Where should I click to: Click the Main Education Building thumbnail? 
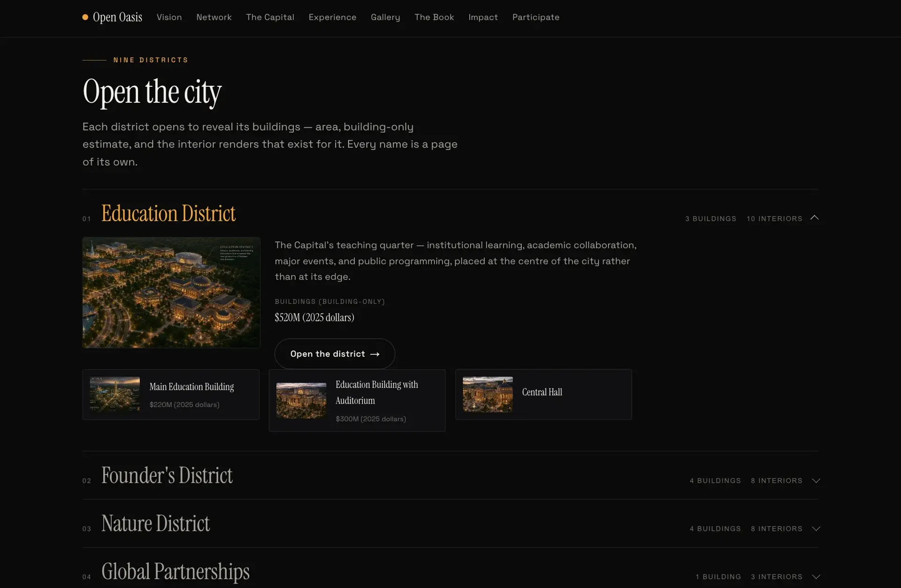(x=115, y=394)
